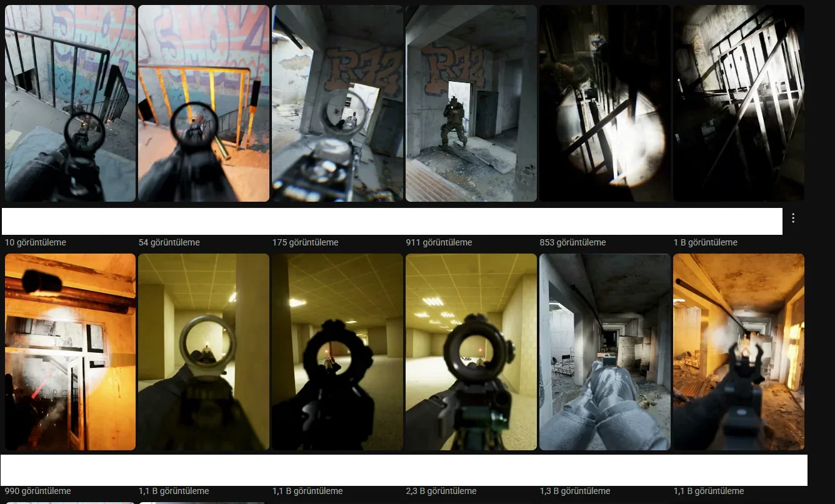Click the '1,3 B görüntüleme' view count

point(575,491)
